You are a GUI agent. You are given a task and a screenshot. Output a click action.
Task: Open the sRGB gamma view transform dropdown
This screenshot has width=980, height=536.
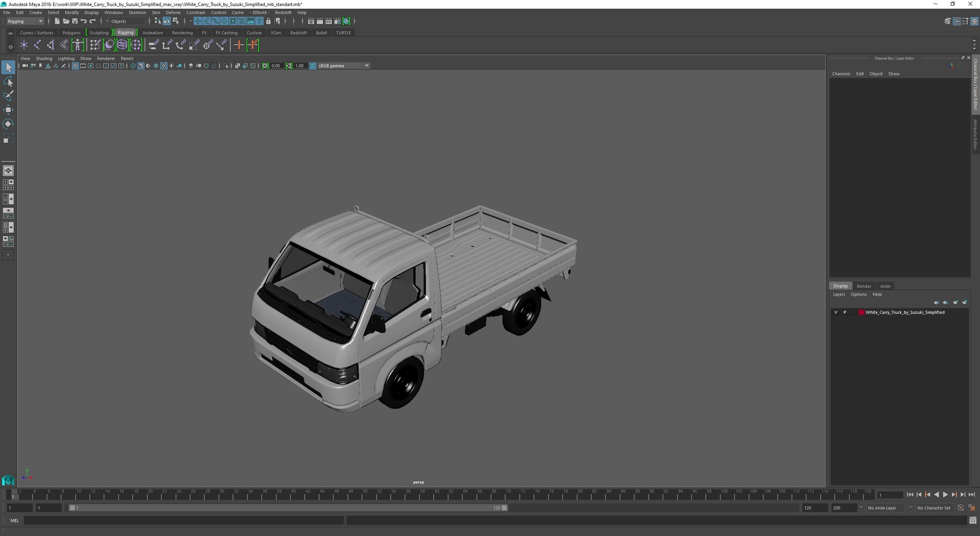point(343,66)
